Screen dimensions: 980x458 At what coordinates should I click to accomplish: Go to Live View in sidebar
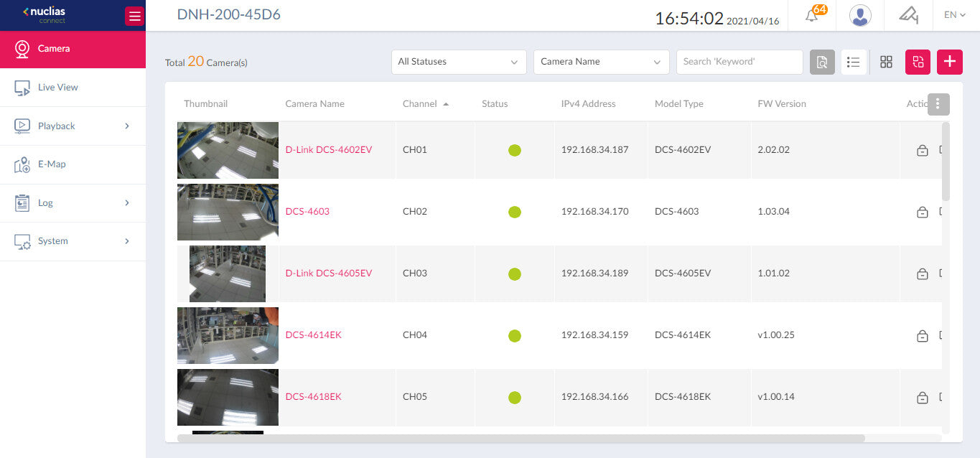point(57,88)
